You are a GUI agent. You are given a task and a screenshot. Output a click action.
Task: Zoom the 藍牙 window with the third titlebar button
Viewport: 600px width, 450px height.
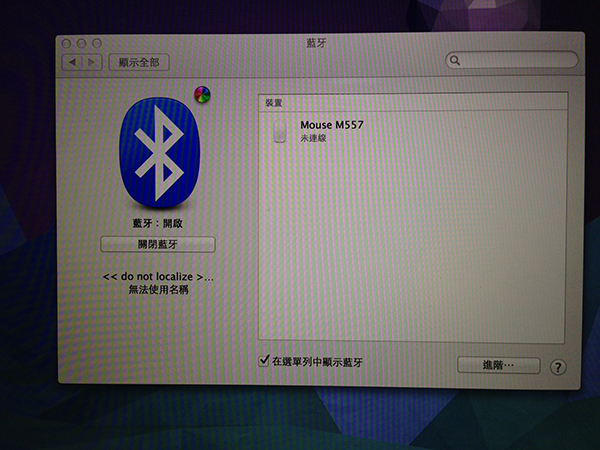click(x=97, y=43)
